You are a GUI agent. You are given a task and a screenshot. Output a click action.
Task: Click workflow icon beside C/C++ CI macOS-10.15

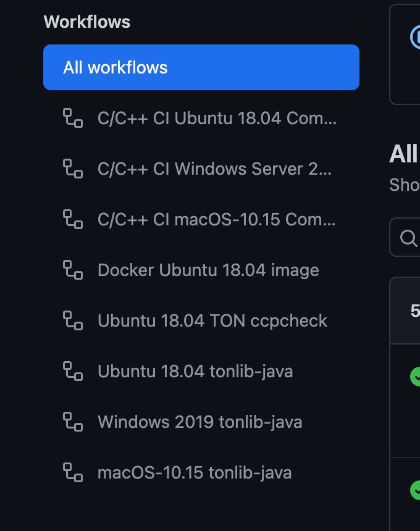[x=73, y=219]
